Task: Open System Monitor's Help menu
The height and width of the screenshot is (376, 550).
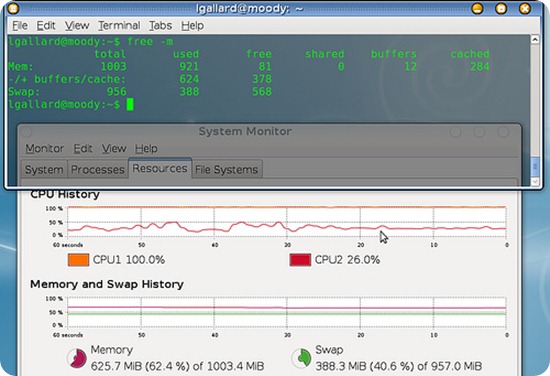Action: tap(146, 149)
